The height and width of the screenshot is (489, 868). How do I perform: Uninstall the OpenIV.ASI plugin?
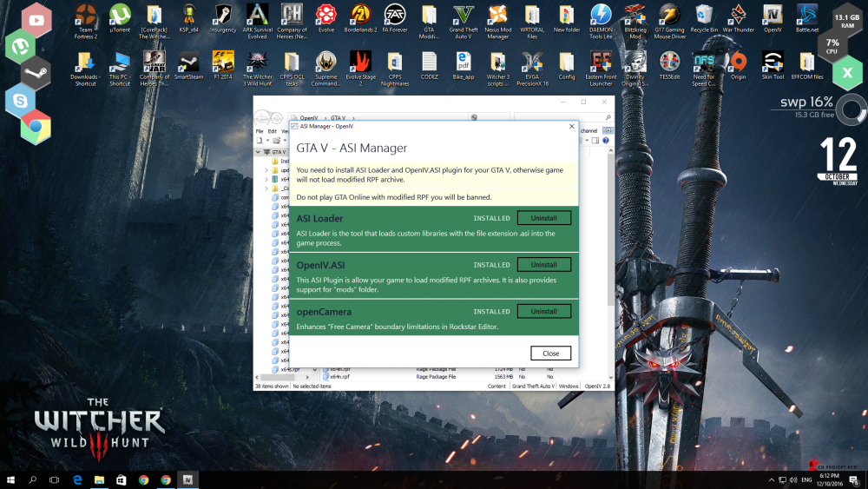(x=543, y=265)
